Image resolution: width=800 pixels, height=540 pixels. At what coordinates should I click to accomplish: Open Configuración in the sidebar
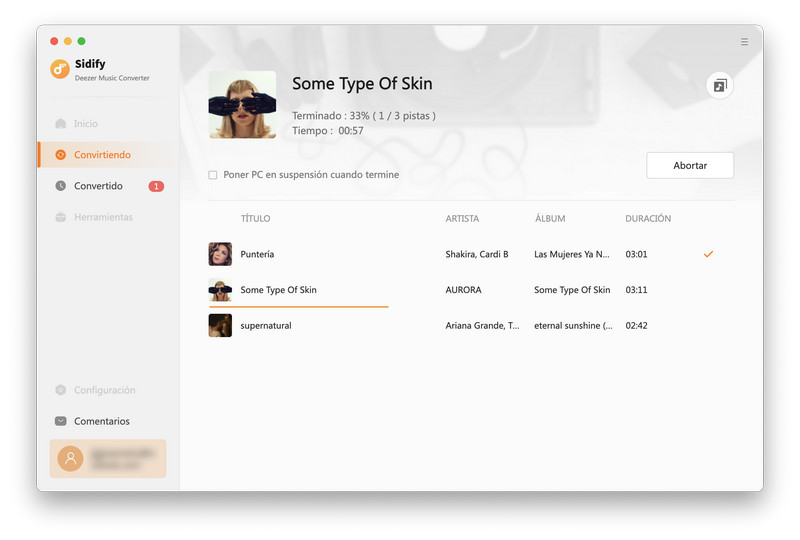(108, 390)
